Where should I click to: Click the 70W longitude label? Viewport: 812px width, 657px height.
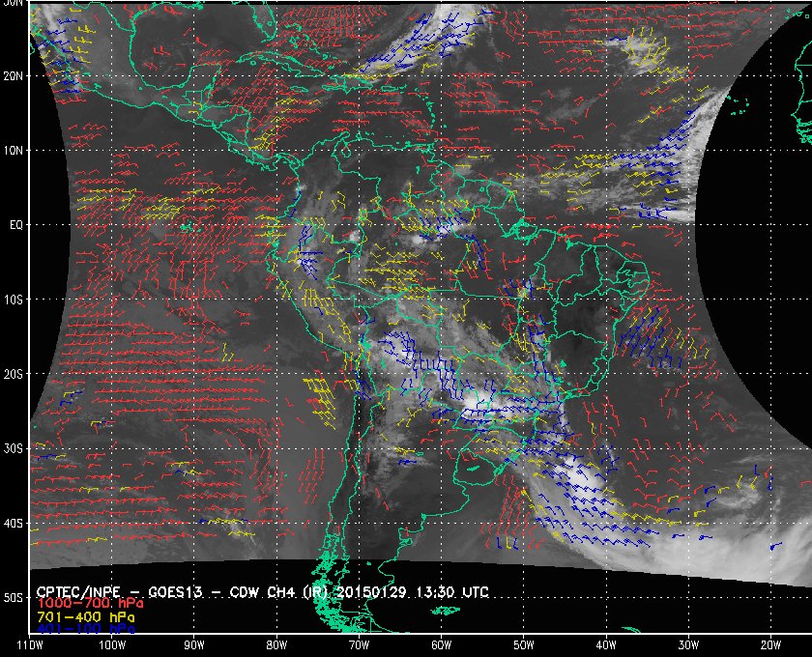tap(359, 644)
